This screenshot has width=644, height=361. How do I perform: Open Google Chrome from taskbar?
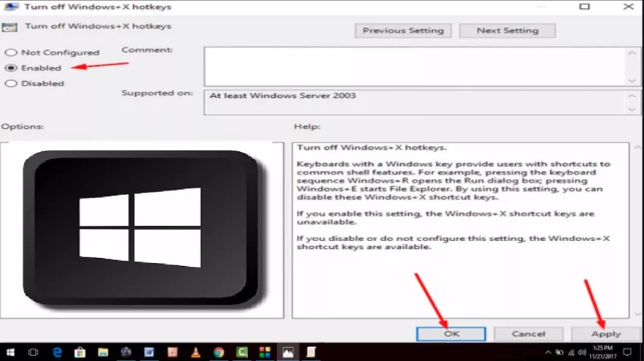[219, 352]
